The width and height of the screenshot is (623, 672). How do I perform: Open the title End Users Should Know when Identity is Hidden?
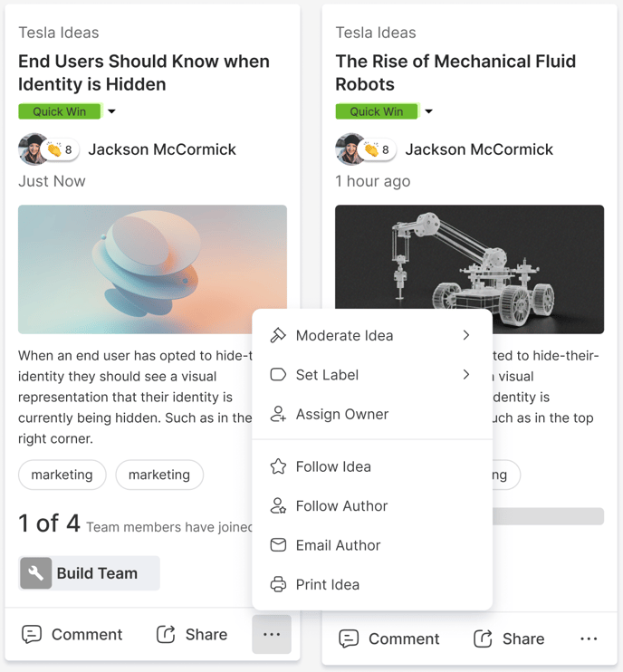tap(144, 72)
